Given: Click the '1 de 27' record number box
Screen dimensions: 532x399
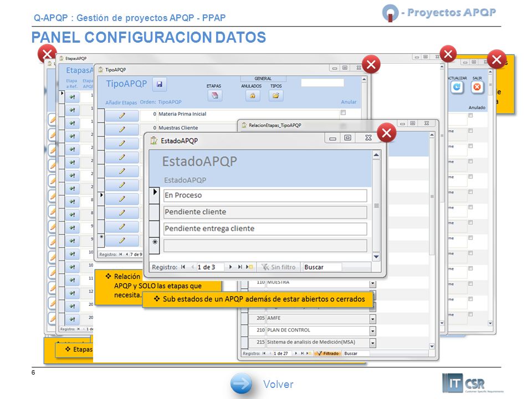Looking at the screenshot, I should [x=282, y=353].
